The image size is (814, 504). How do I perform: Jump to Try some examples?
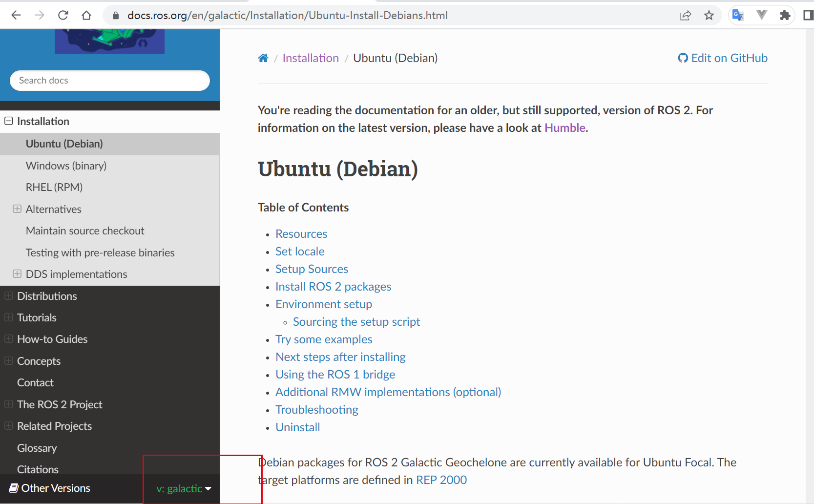point(324,339)
